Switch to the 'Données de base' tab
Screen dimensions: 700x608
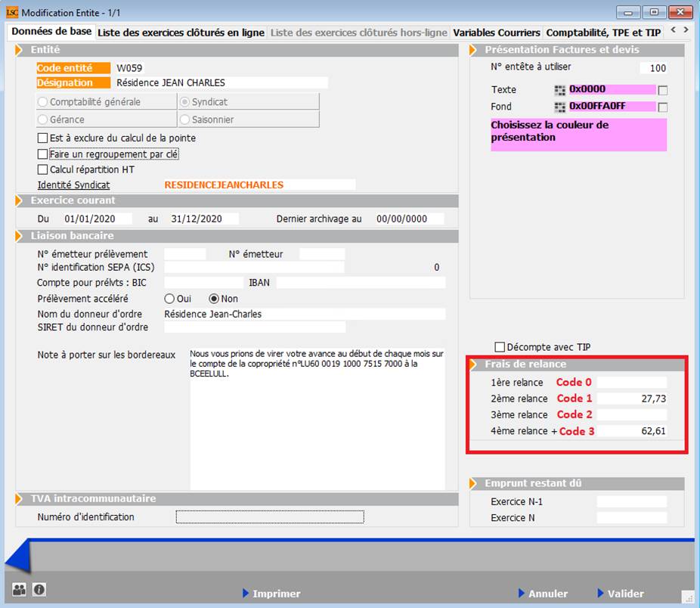pos(51,32)
